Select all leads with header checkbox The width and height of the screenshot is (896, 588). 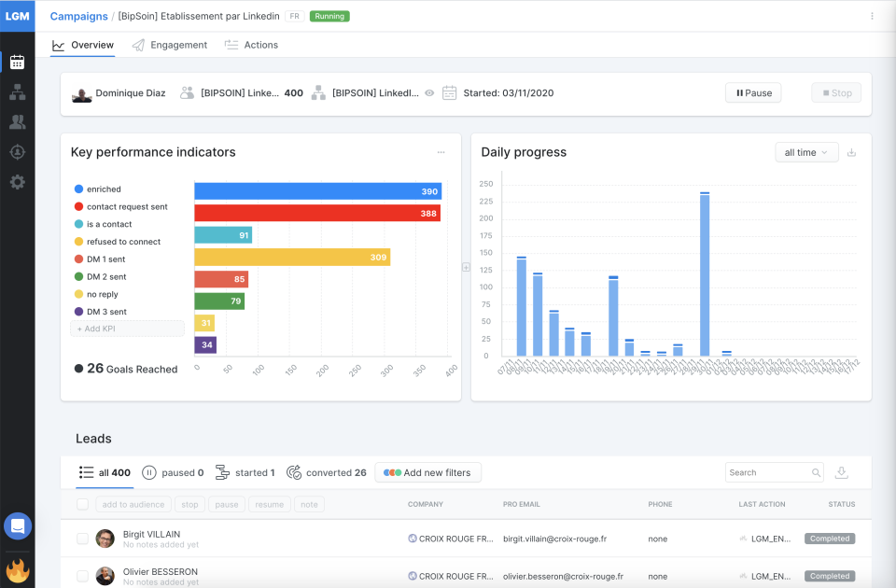coord(83,505)
